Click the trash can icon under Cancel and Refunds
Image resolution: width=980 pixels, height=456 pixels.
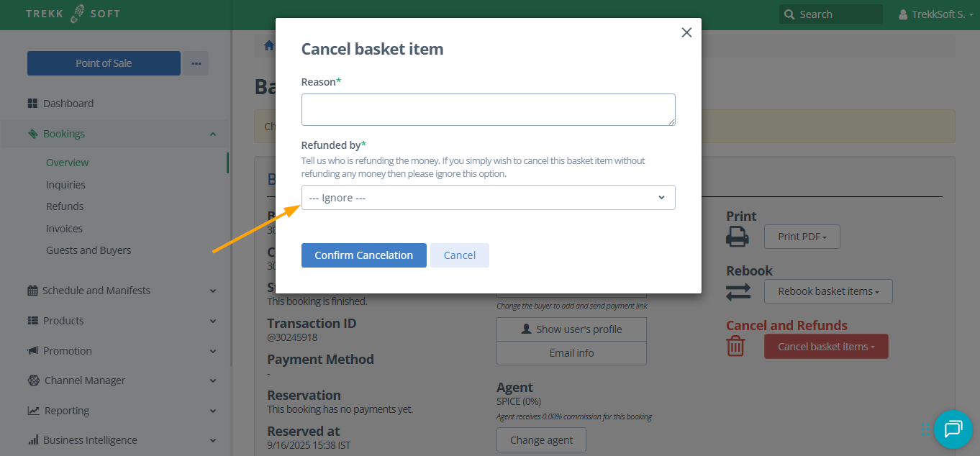(735, 346)
